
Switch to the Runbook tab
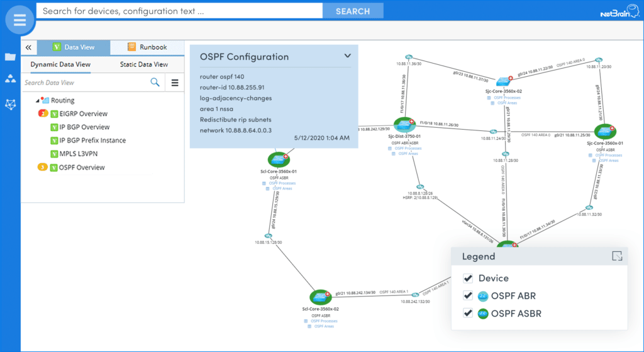(147, 47)
